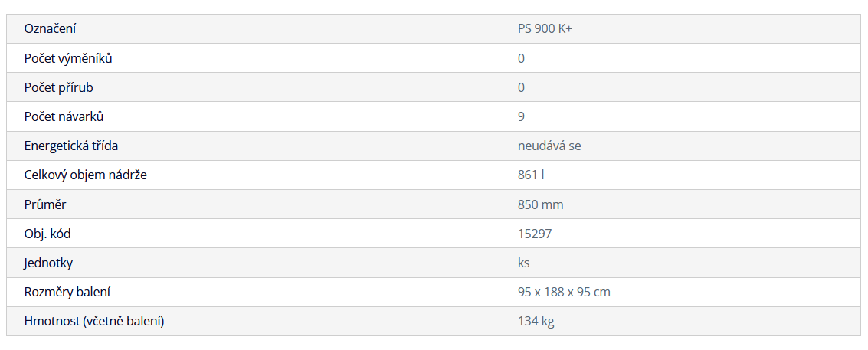Select the 'neudává se' value
Viewport: 868px width, 350px height.
(549, 146)
